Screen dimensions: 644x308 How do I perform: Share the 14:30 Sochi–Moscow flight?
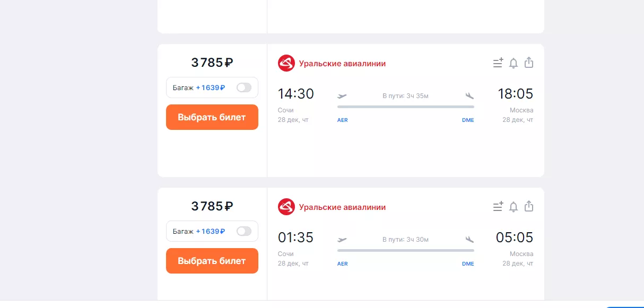pyautogui.click(x=528, y=63)
